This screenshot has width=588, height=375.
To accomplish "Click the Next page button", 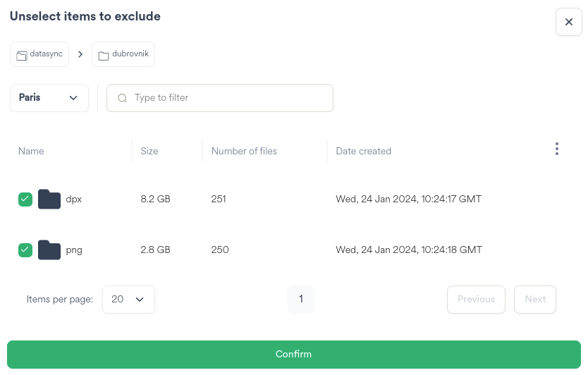I will coord(534,300).
